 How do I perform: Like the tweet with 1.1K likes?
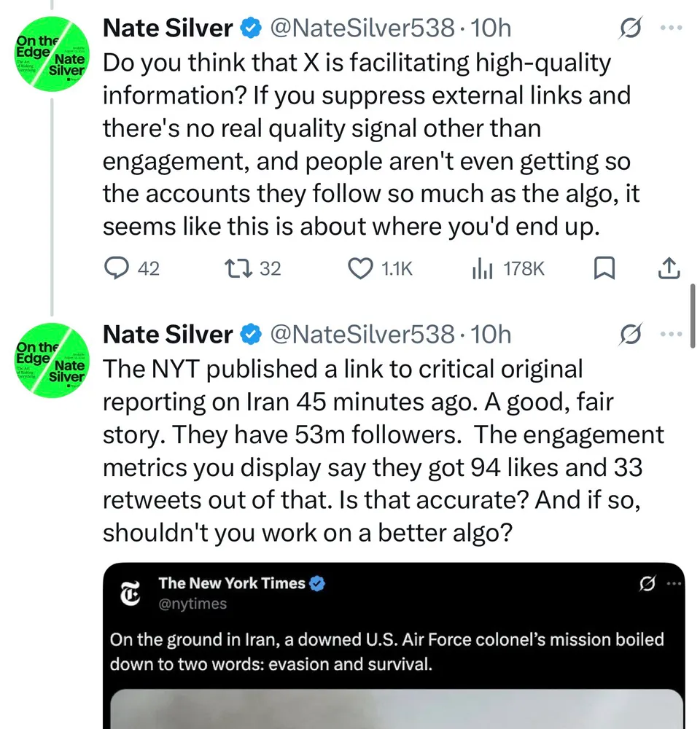click(359, 269)
